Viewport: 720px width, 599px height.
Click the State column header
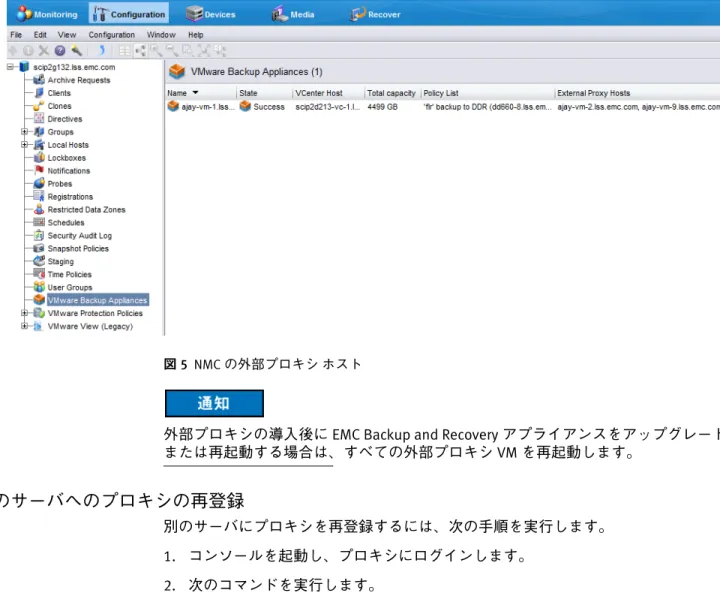click(x=264, y=93)
